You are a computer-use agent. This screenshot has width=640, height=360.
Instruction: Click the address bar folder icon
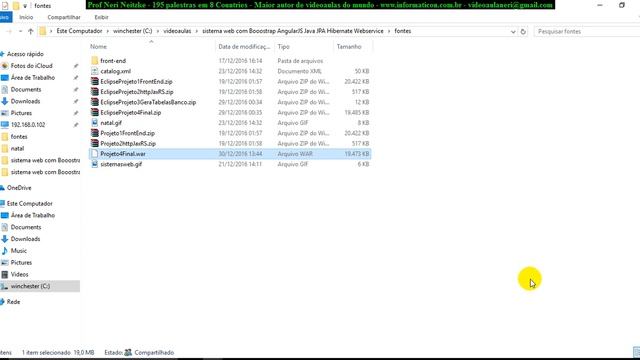pos(42,31)
